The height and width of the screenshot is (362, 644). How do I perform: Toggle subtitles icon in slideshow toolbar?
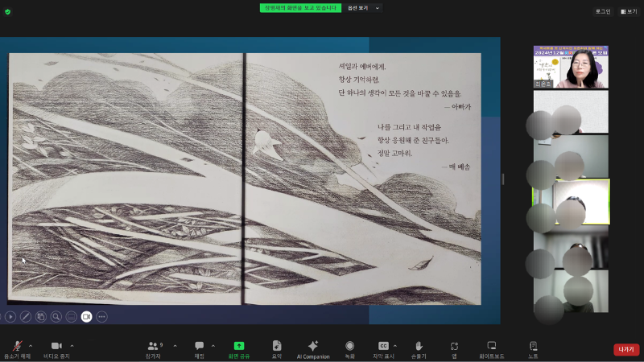[x=71, y=316]
